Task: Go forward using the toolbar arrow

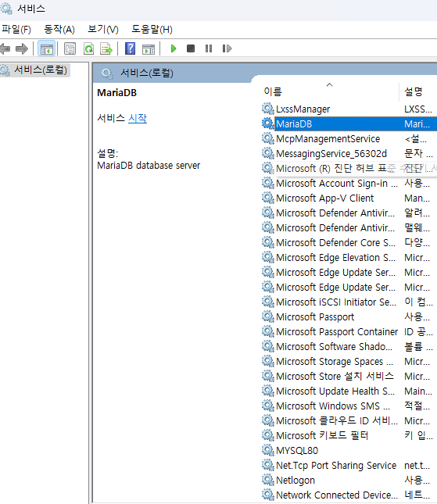Action: 22,49
